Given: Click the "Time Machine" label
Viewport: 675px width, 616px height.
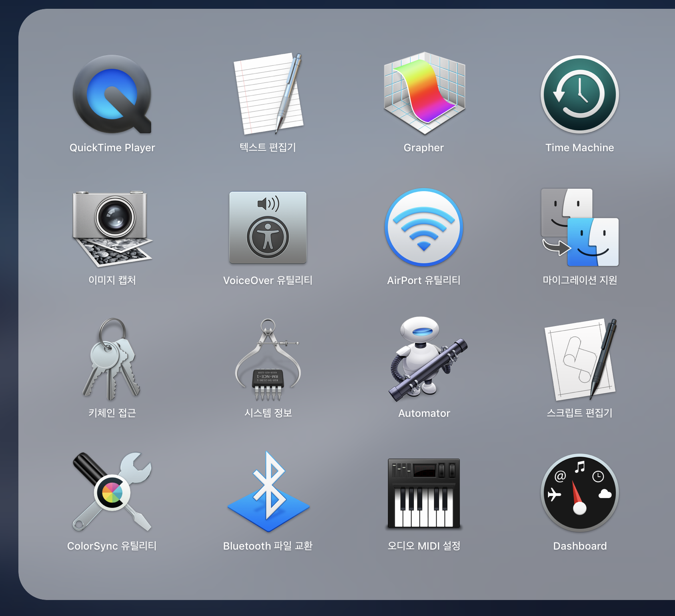Looking at the screenshot, I should (580, 148).
